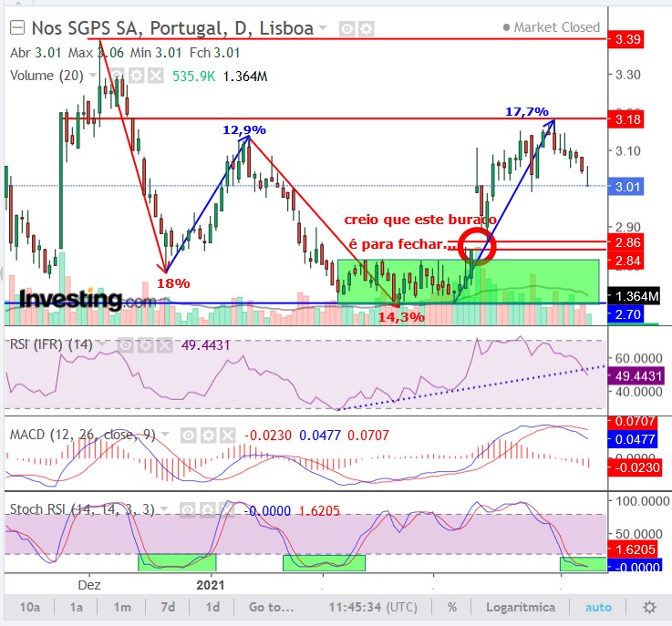Toggle MACD indicator visibility eye

click(x=189, y=436)
